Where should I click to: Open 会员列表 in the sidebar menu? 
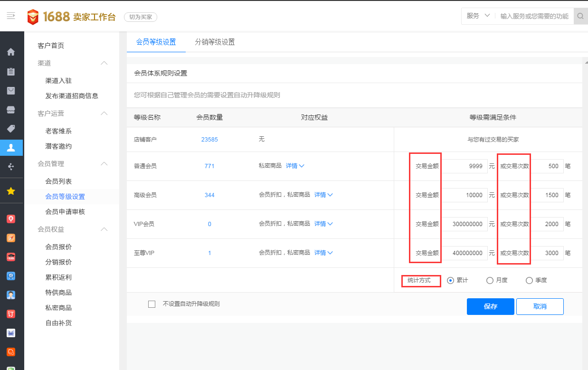58,181
